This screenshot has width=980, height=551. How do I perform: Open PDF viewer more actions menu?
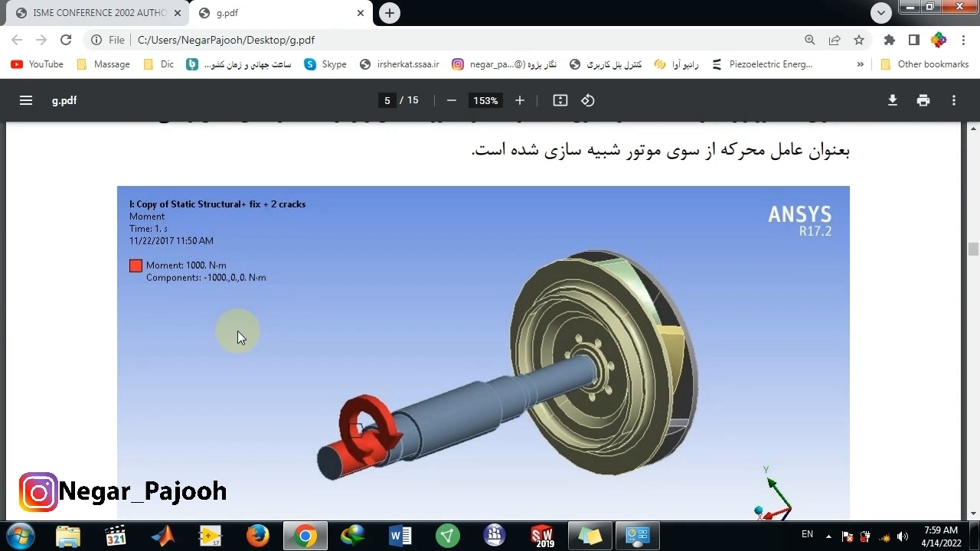(x=954, y=100)
